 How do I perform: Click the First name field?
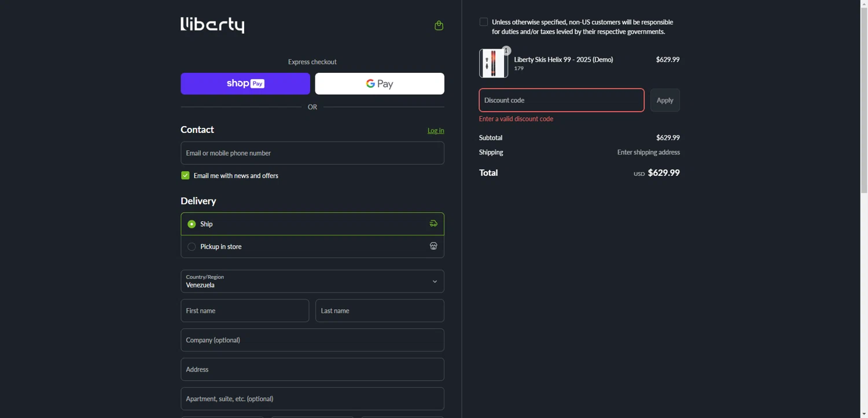pyautogui.click(x=245, y=311)
